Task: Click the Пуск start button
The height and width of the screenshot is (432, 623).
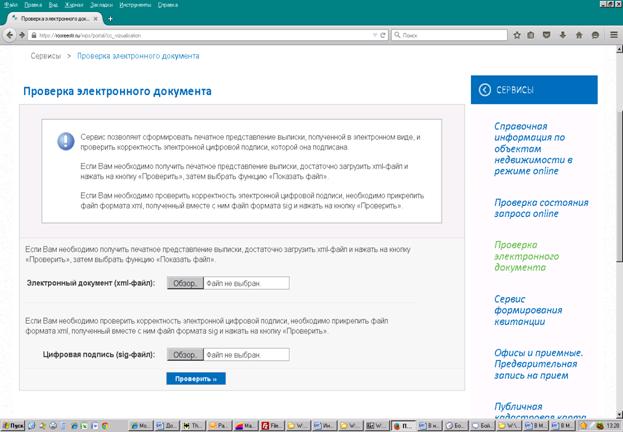Action: pyautogui.click(x=13, y=425)
